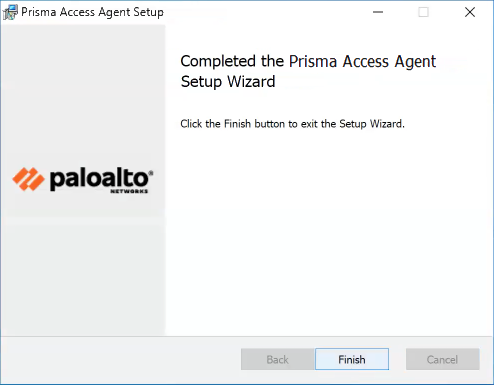Click the grayed-out Cancel button
This screenshot has width=494, height=385.
tap(442, 359)
